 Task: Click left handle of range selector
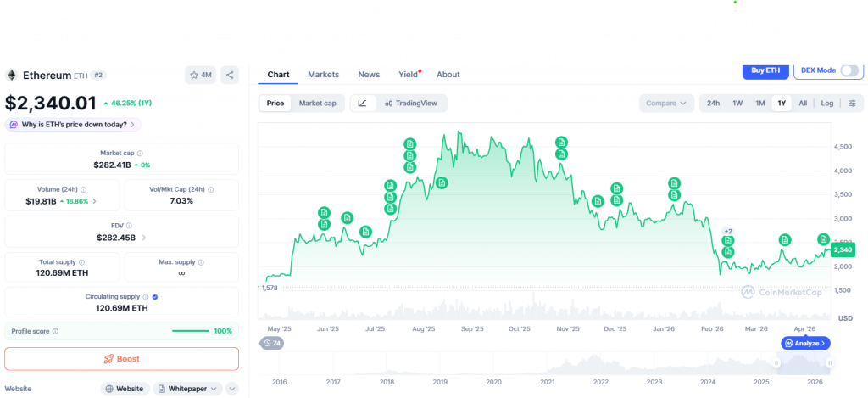[x=776, y=363]
